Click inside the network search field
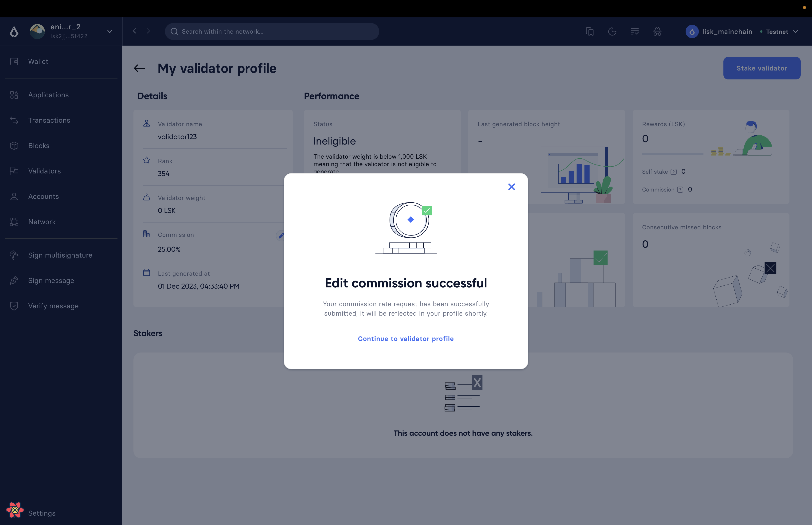The width and height of the screenshot is (812, 525). point(273,32)
